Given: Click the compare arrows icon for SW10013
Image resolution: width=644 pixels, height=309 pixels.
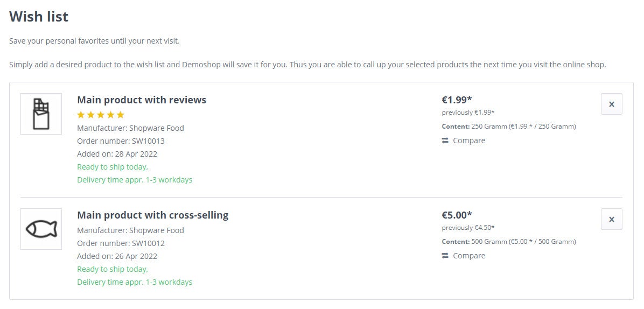Looking at the screenshot, I should tap(445, 141).
